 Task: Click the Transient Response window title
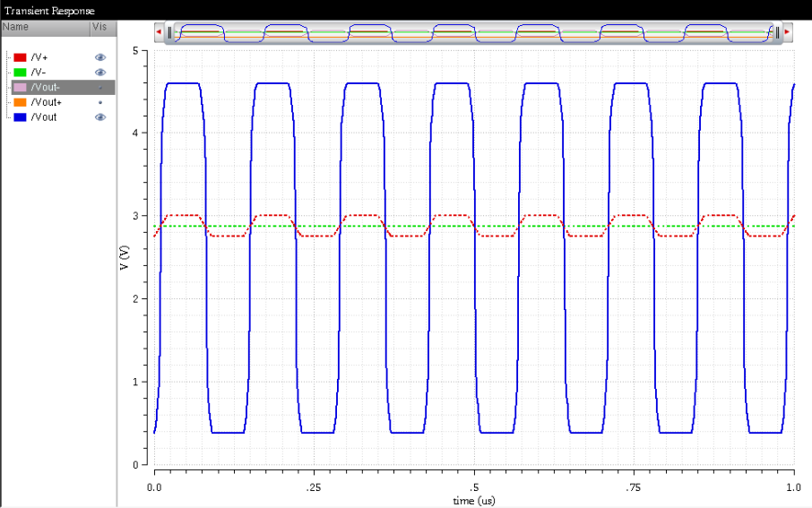pyautogui.click(x=49, y=11)
